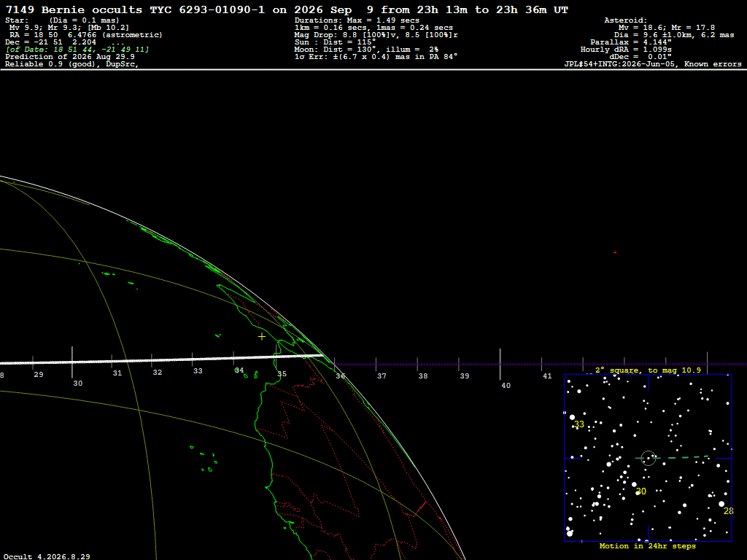This screenshot has width=747, height=560.
Task: Click the 'Motion in 24hr steps' caption
Action: pyautogui.click(x=648, y=545)
